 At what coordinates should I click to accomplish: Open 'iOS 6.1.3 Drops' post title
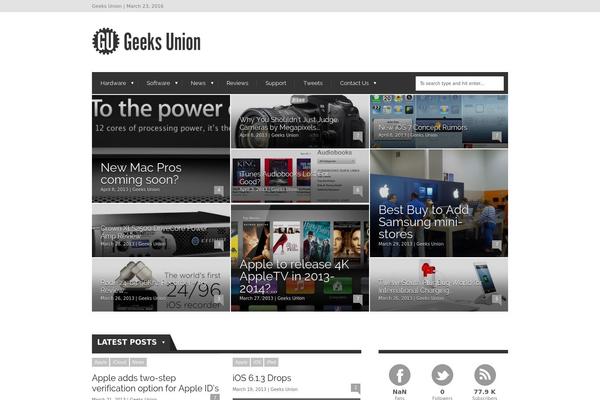pos(262,378)
